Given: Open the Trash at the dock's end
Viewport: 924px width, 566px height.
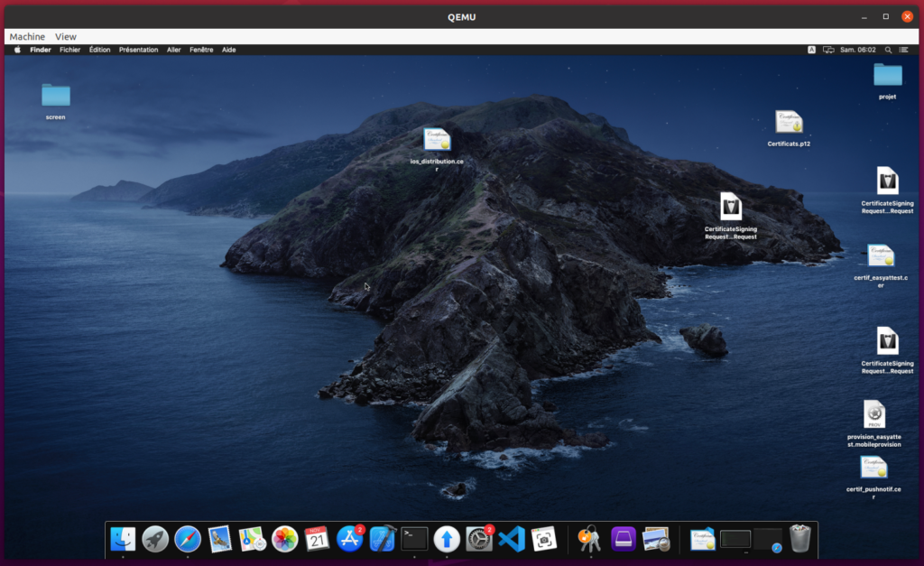Looking at the screenshot, I should [x=800, y=539].
